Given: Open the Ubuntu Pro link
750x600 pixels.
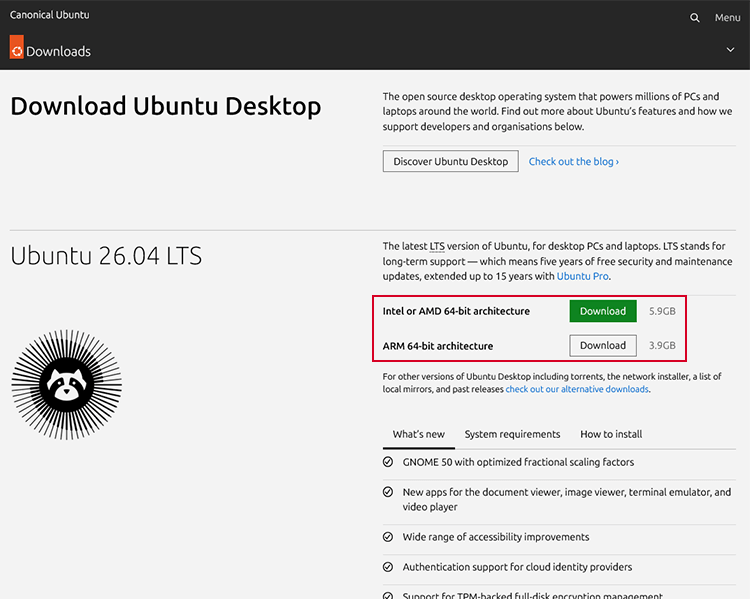Looking at the screenshot, I should pyautogui.click(x=583, y=276).
